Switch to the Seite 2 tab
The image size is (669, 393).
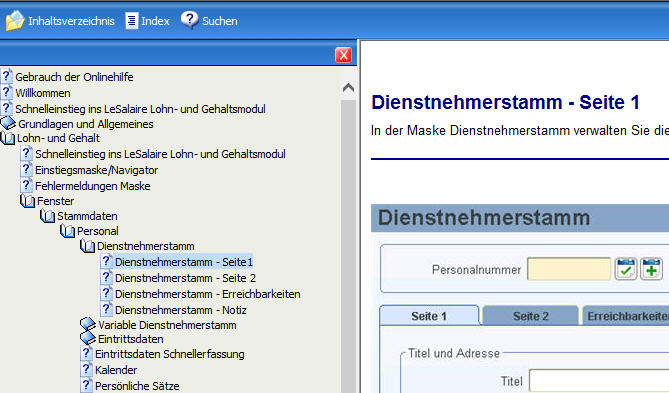click(531, 316)
